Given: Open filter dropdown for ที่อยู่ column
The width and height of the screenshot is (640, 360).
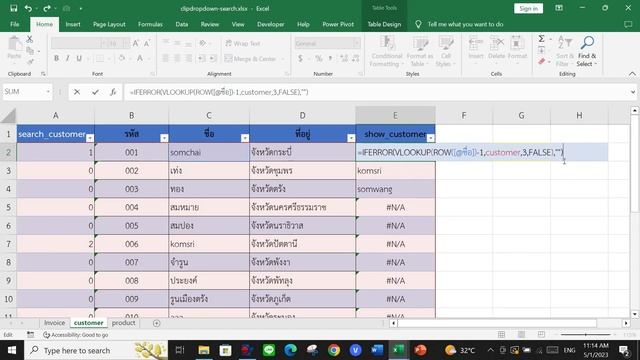Looking at the screenshot, I should 351,138.
